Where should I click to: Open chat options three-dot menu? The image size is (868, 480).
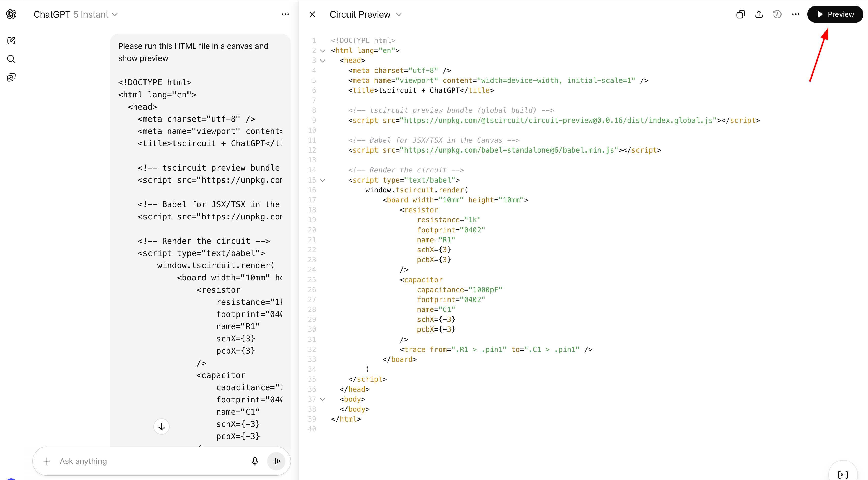(x=285, y=14)
